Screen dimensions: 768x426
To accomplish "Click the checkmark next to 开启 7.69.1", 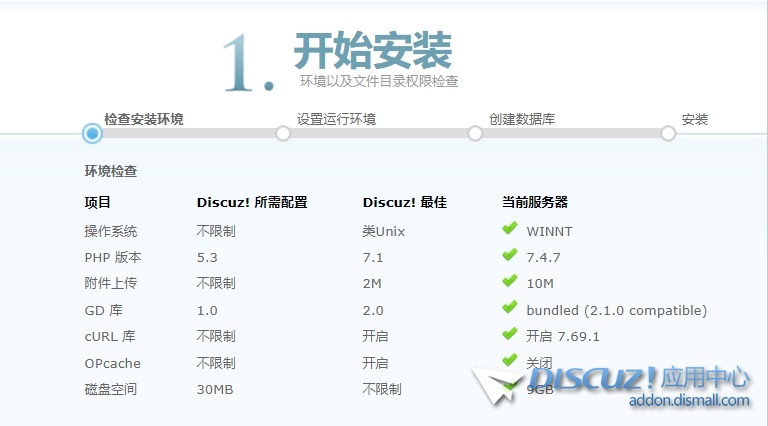I will coord(509,333).
